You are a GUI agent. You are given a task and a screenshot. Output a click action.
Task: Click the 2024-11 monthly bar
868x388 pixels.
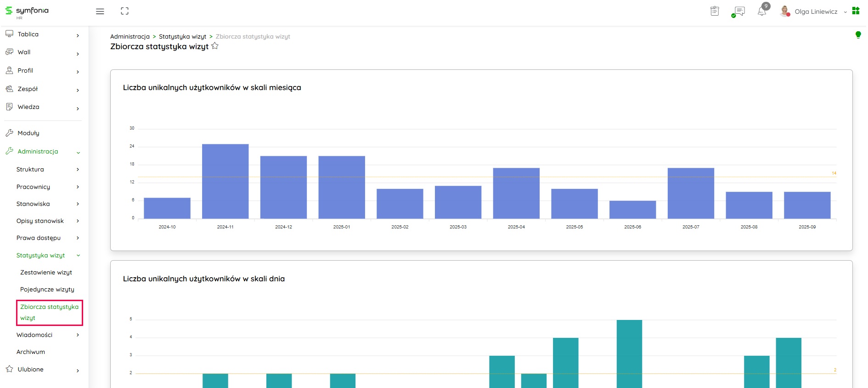[225, 181]
